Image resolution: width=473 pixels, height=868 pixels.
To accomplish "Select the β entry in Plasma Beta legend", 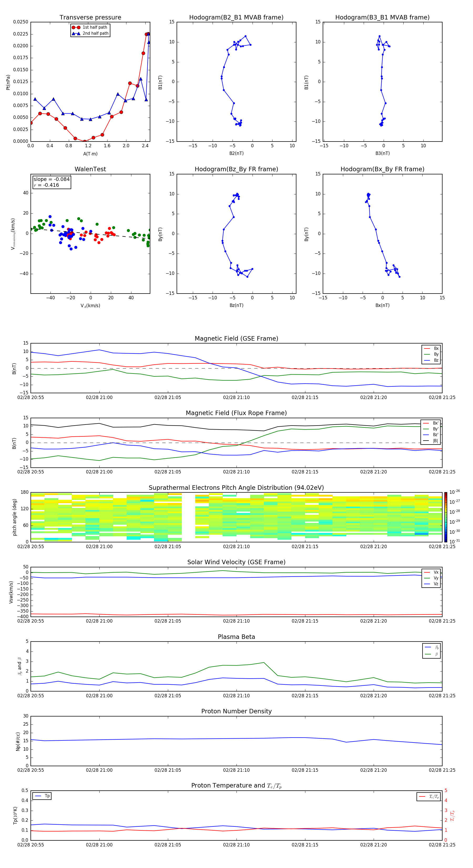I will pos(431,654).
